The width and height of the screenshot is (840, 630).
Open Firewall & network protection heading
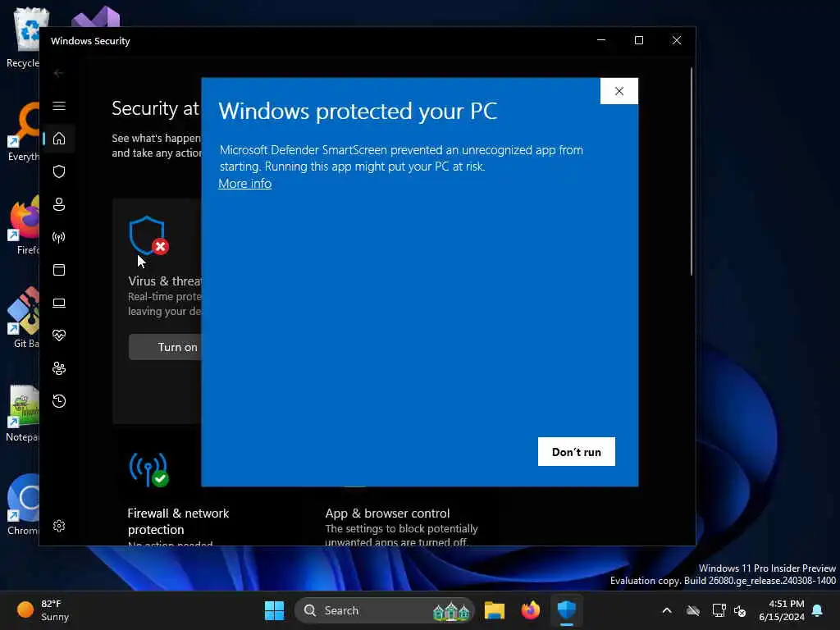coord(178,521)
